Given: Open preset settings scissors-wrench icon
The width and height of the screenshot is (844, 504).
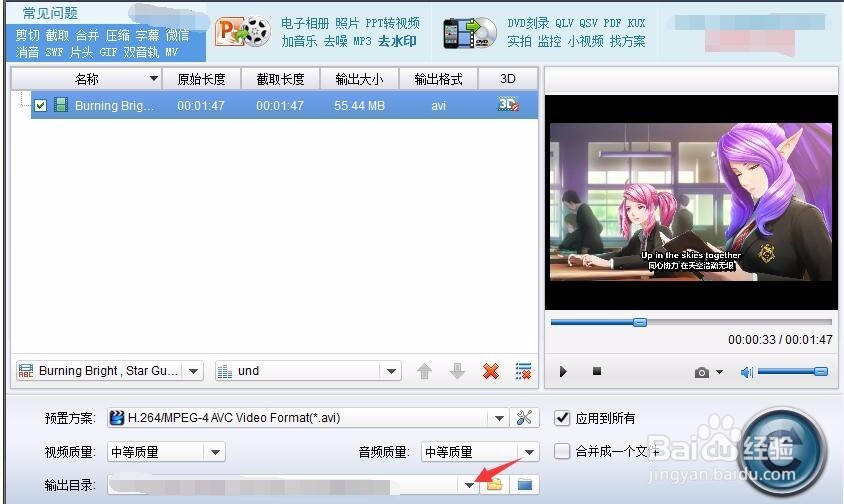Looking at the screenshot, I should [524, 418].
